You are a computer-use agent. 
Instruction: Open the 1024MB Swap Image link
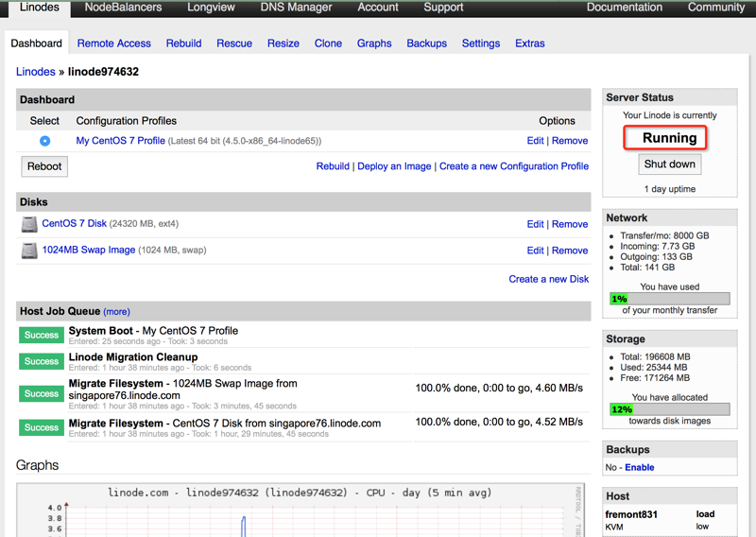tap(89, 250)
